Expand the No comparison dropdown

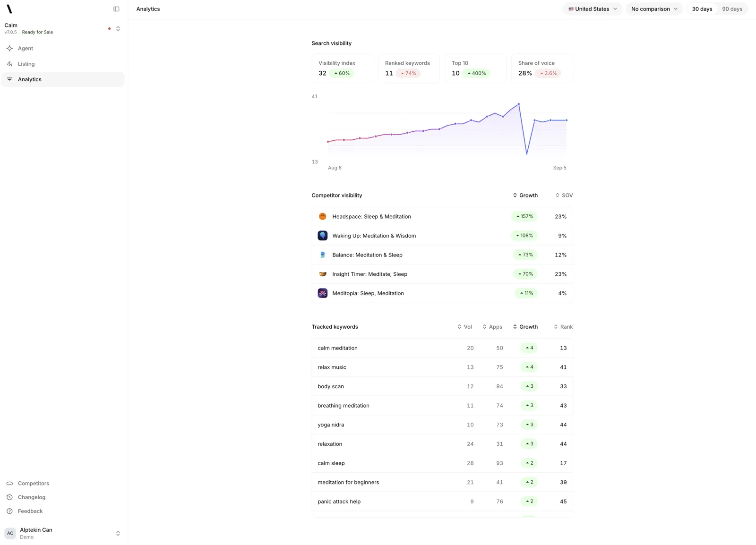point(654,9)
